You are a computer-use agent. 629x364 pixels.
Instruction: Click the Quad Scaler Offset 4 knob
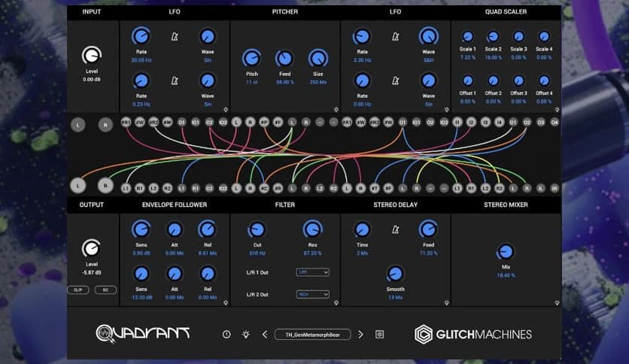(x=544, y=81)
